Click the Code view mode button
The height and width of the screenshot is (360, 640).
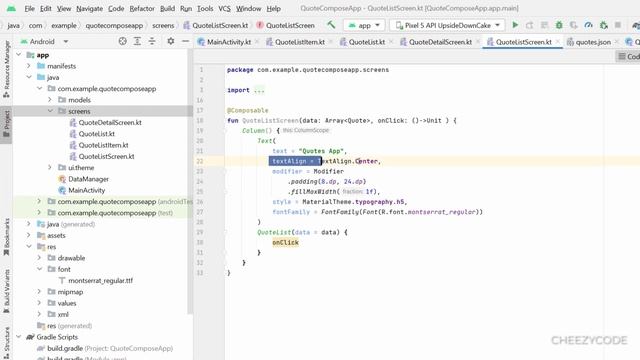click(628, 56)
